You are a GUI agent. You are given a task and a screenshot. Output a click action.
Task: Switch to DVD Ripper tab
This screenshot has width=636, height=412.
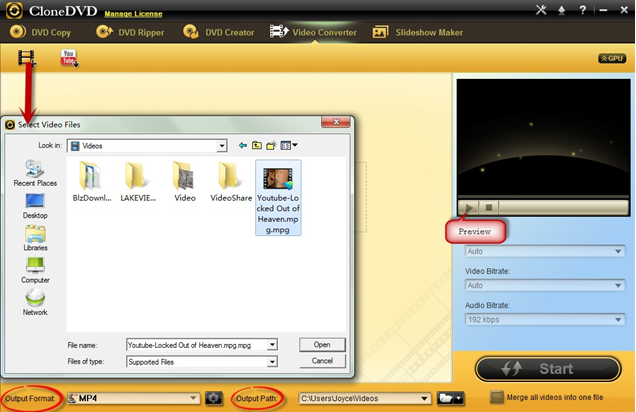tap(130, 32)
